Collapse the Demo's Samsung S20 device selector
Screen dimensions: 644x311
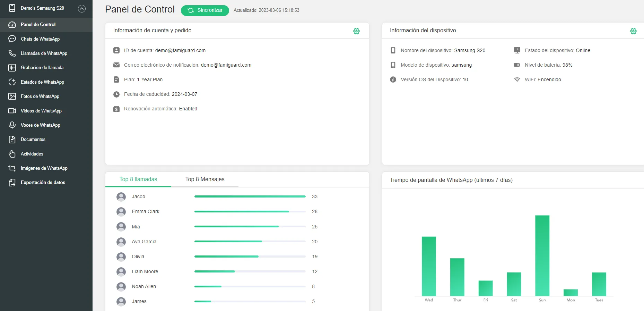82,9
